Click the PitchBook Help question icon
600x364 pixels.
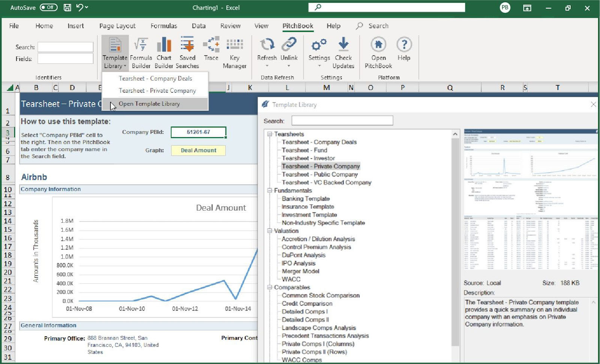point(404,45)
